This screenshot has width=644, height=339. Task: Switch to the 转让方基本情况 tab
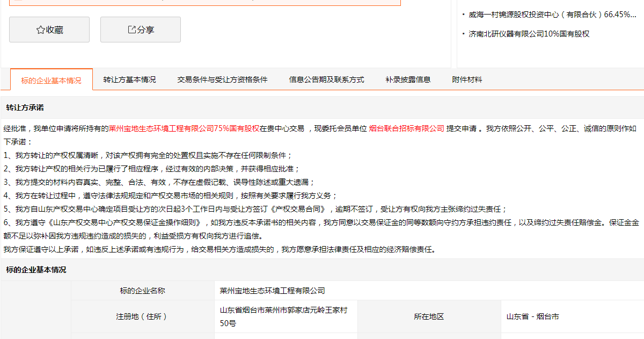point(129,80)
